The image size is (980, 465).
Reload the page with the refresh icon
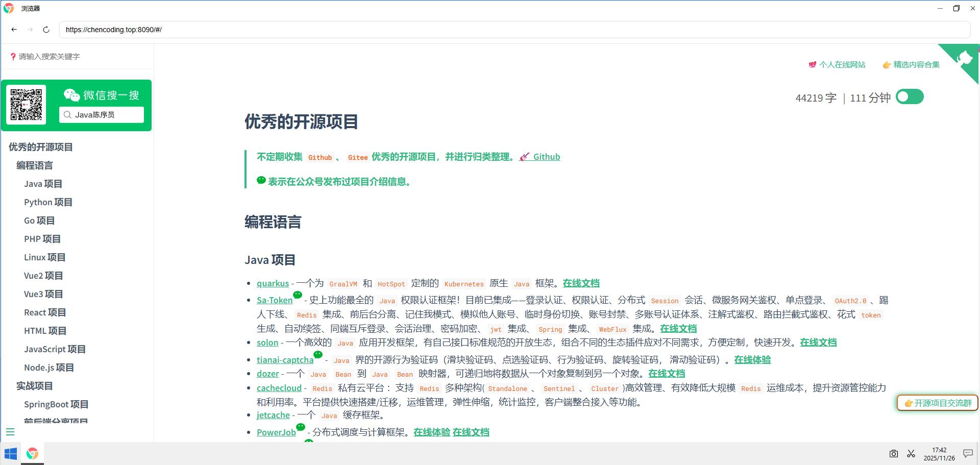[x=46, y=30]
